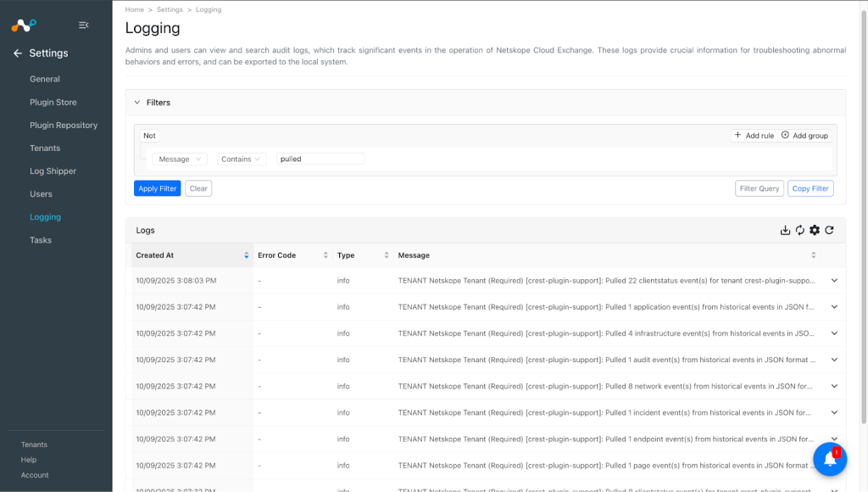This screenshot has width=868, height=492.
Task: Open table settings gear icon
Action: tap(815, 230)
